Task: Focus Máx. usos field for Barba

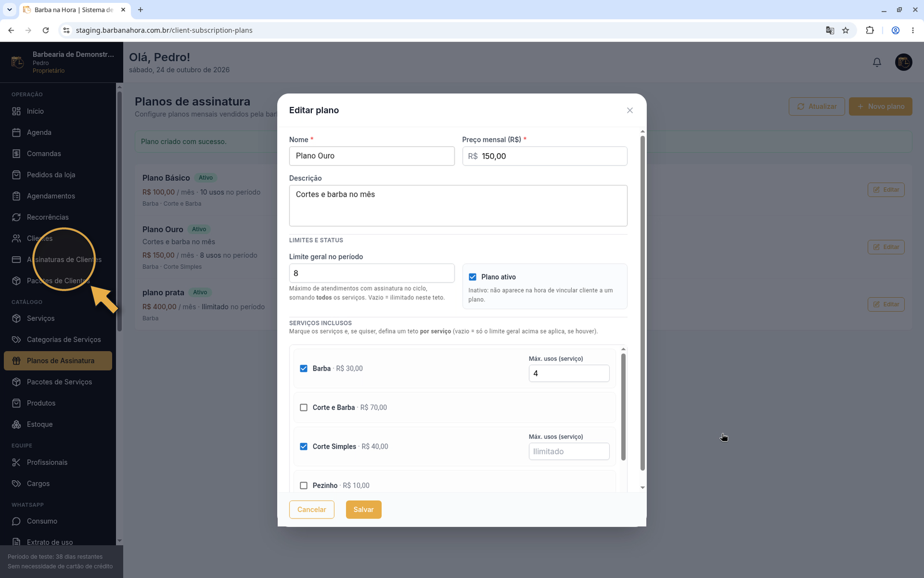Action: (569, 373)
